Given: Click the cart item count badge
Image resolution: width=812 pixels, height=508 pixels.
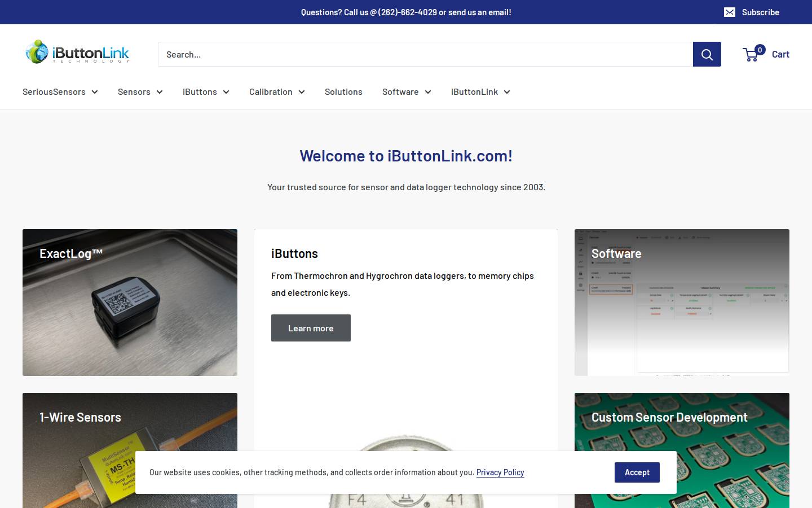Looking at the screenshot, I should [x=760, y=50].
